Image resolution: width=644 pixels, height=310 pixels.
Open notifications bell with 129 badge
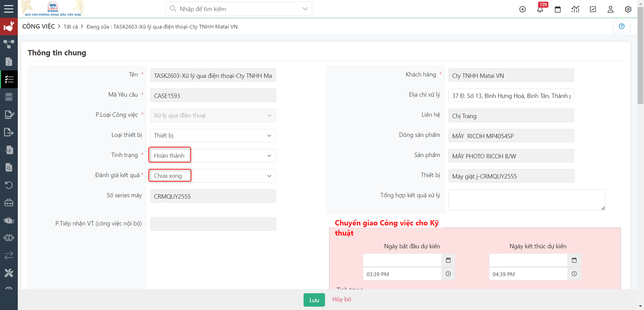click(x=540, y=9)
